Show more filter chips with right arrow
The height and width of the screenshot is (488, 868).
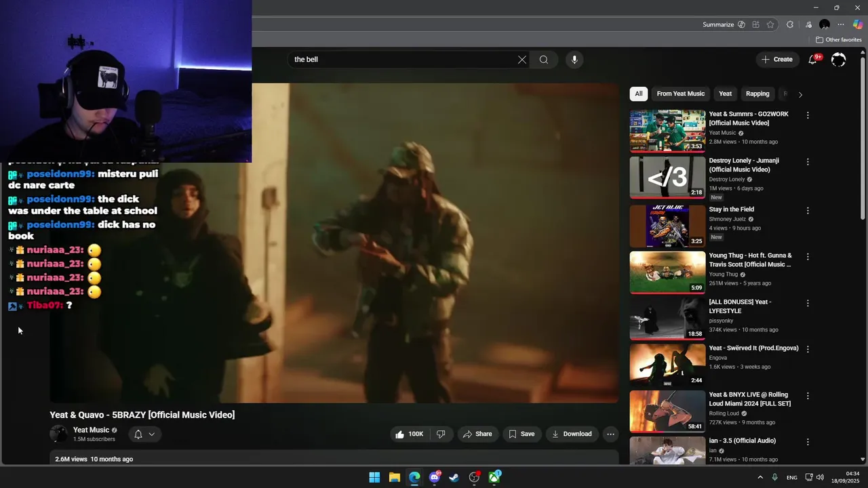click(800, 94)
